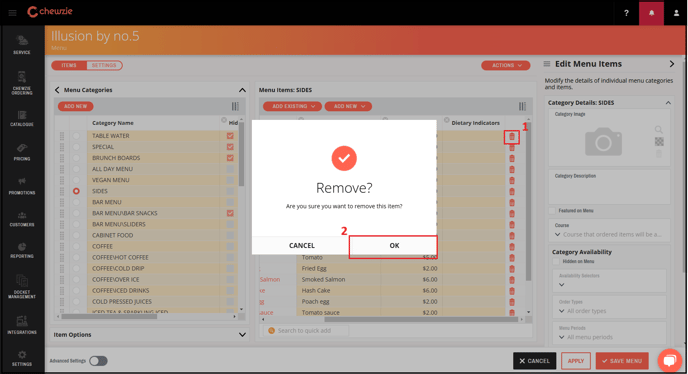Collapse the Edit Menu Items side panel

tap(672, 64)
